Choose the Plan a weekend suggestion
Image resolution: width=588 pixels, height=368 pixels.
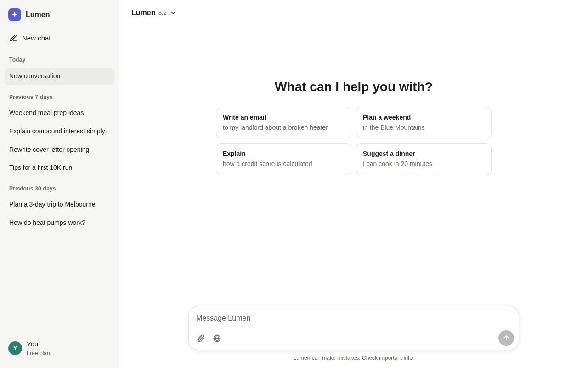424,123
